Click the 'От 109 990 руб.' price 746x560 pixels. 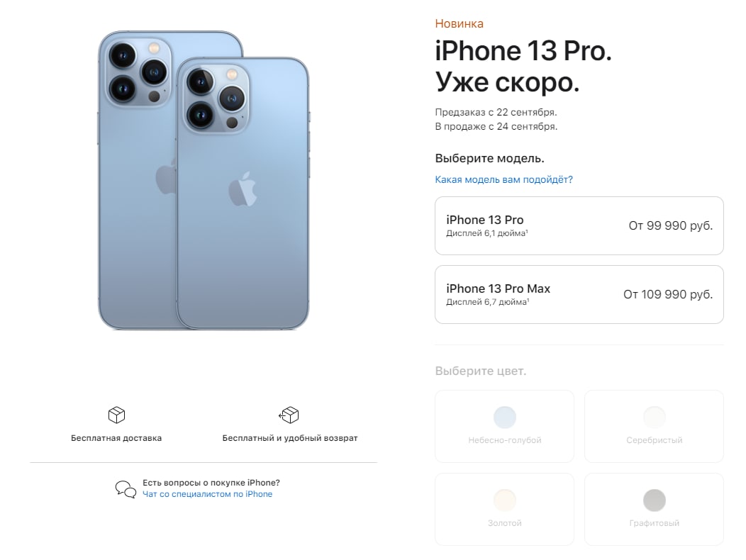pyautogui.click(x=668, y=294)
